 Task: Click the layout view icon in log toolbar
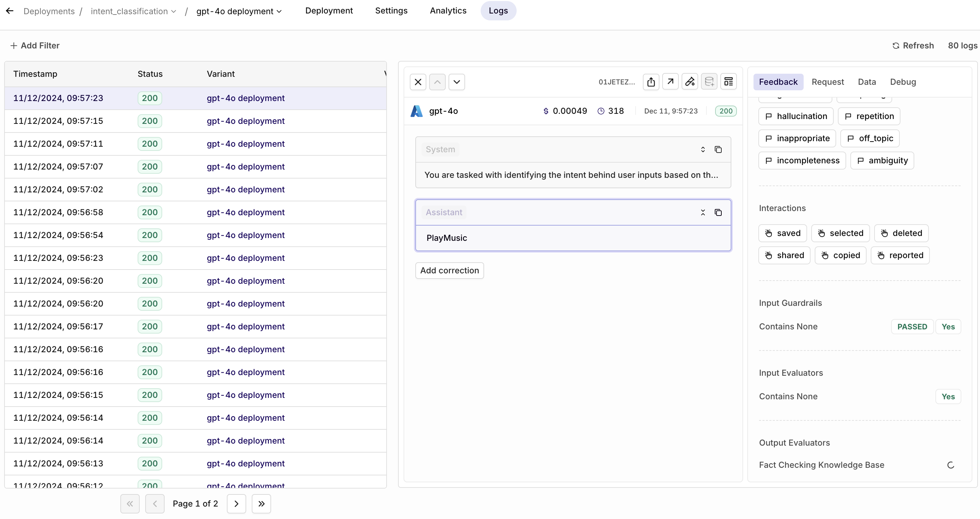pos(729,82)
